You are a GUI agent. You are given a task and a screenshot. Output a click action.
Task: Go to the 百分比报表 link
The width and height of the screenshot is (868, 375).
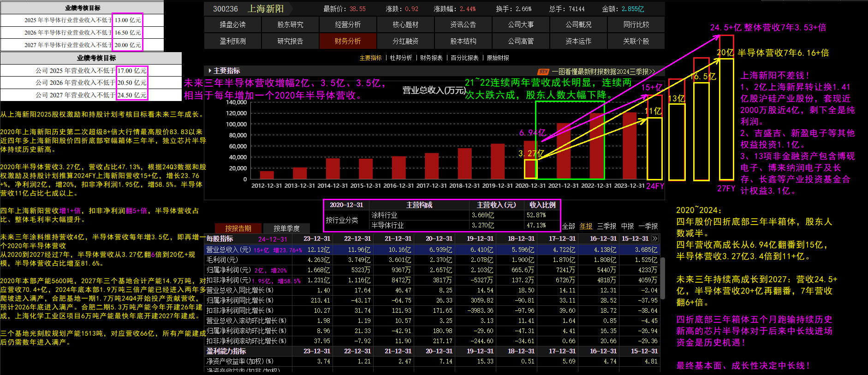tap(464, 58)
